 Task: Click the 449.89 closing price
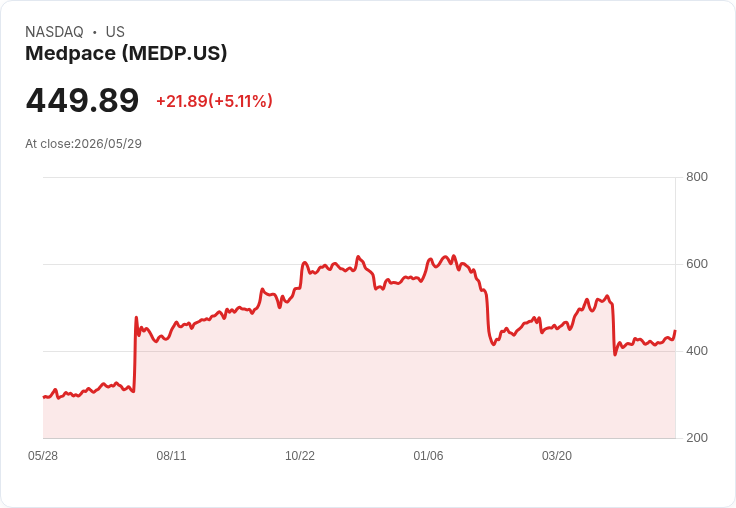tap(82, 100)
